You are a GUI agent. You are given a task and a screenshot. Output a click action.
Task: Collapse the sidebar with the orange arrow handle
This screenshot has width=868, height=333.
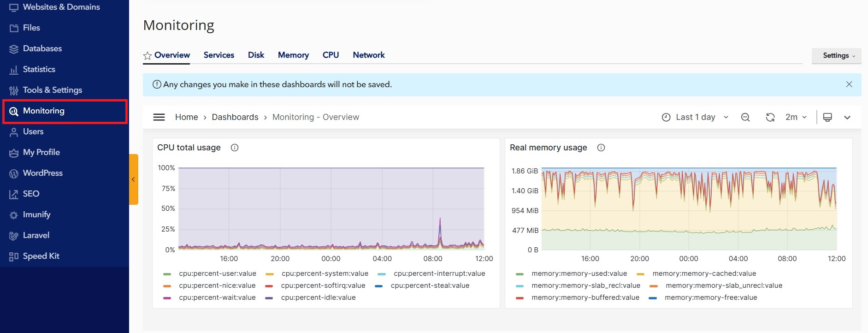(x=133, y=179)
